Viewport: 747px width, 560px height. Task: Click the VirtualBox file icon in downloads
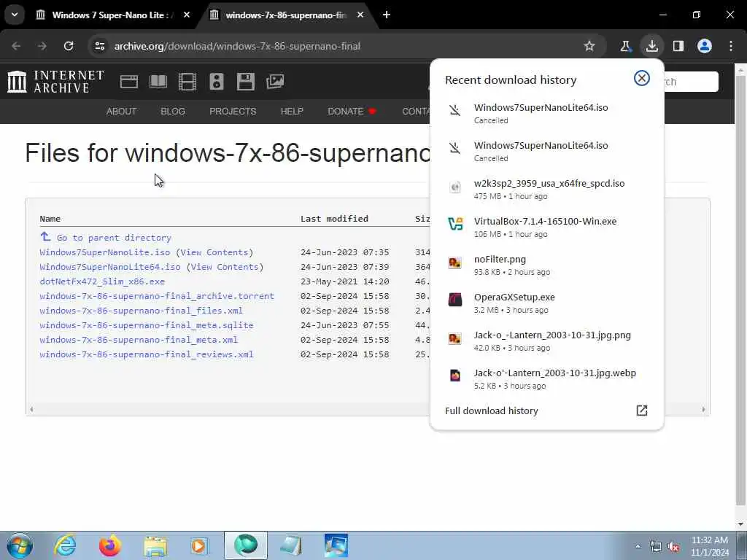pos(455,224)
